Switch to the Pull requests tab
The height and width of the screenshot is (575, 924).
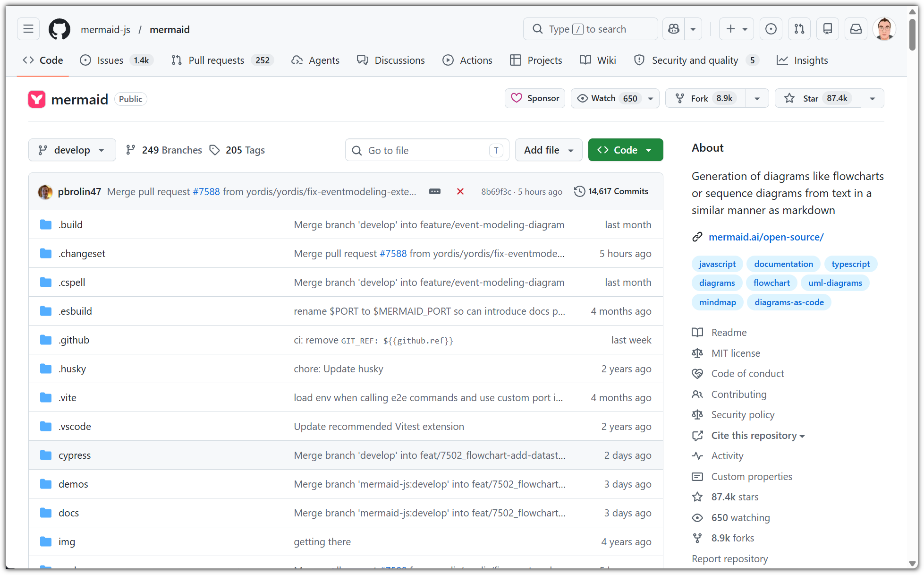pos(216,60)
